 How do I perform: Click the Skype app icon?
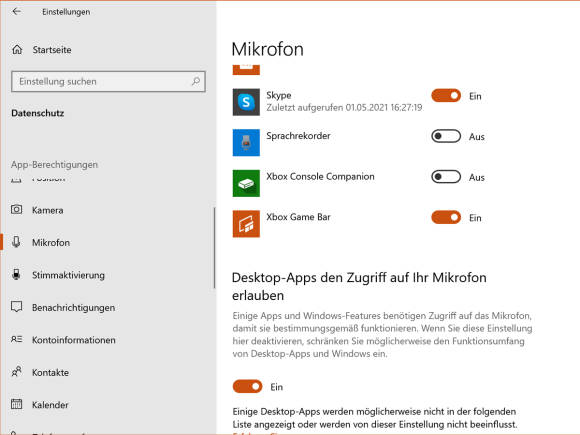pyautogui.click(x=246, y=102)
